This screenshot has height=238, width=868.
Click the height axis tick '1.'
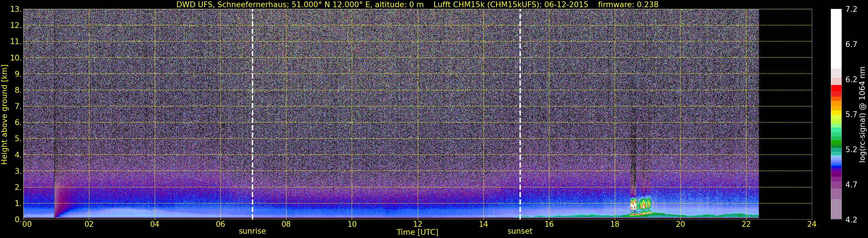(x=18, y=204)
